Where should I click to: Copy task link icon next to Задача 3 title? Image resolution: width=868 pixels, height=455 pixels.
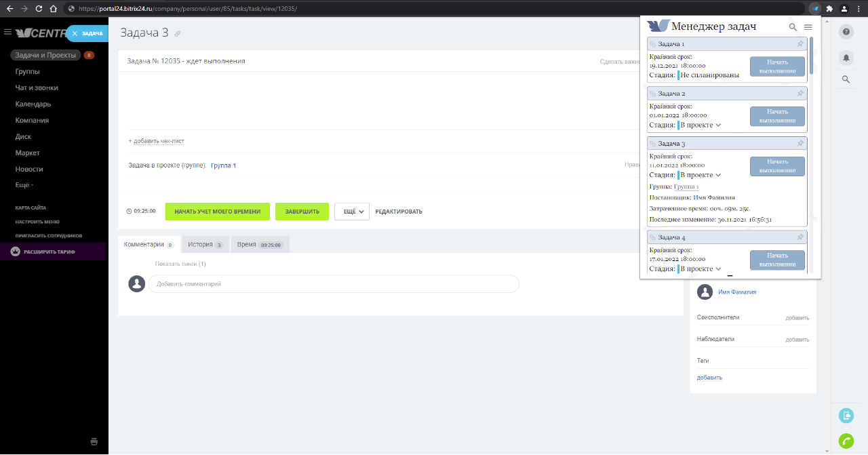(178, 33)
